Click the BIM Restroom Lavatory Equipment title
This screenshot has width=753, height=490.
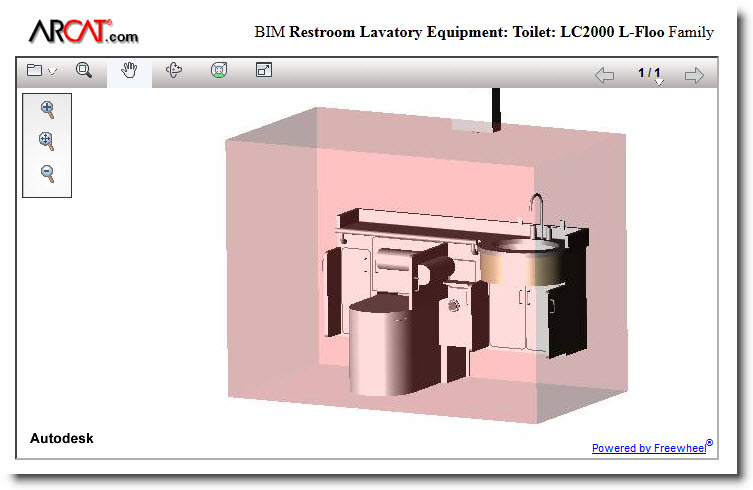[x=484, y=32]
